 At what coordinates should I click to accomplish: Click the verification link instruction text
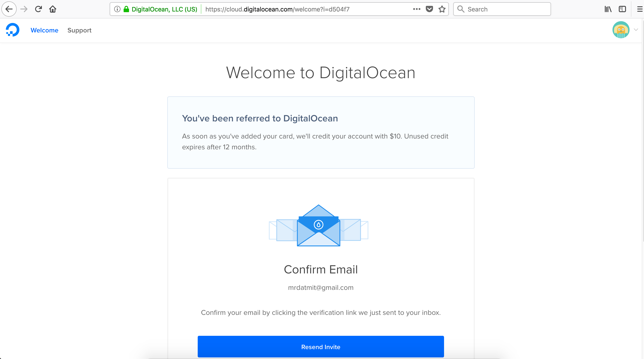321,313
